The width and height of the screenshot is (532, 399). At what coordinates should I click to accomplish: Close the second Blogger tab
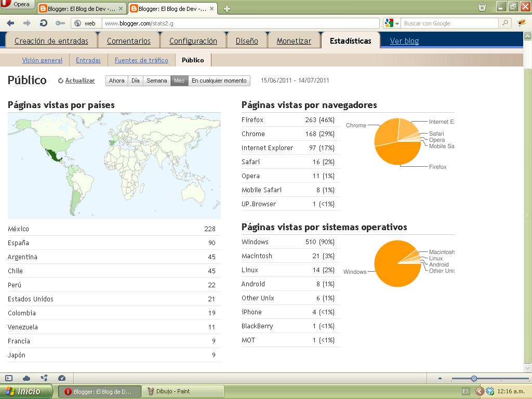(211, 8)
